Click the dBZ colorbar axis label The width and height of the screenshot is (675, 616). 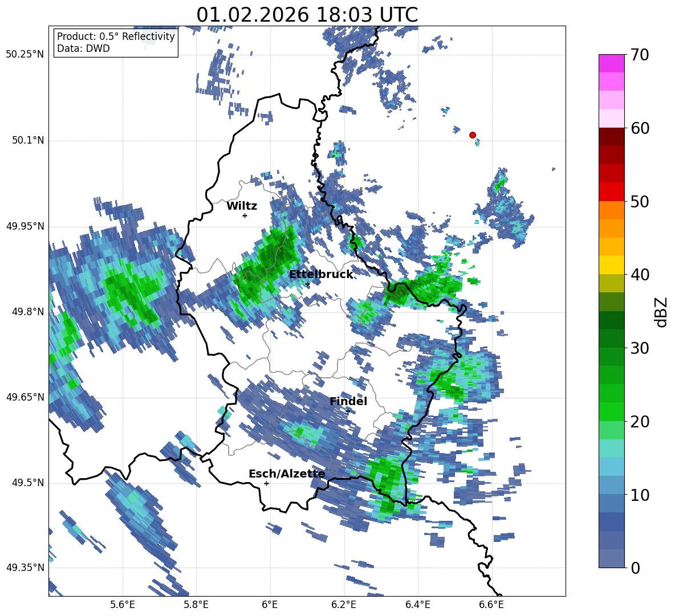click(x=661, y=312)
